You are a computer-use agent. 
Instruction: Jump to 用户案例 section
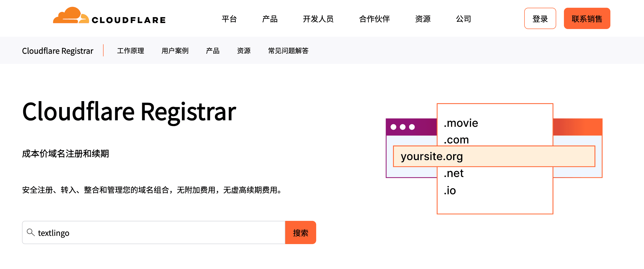175,51
